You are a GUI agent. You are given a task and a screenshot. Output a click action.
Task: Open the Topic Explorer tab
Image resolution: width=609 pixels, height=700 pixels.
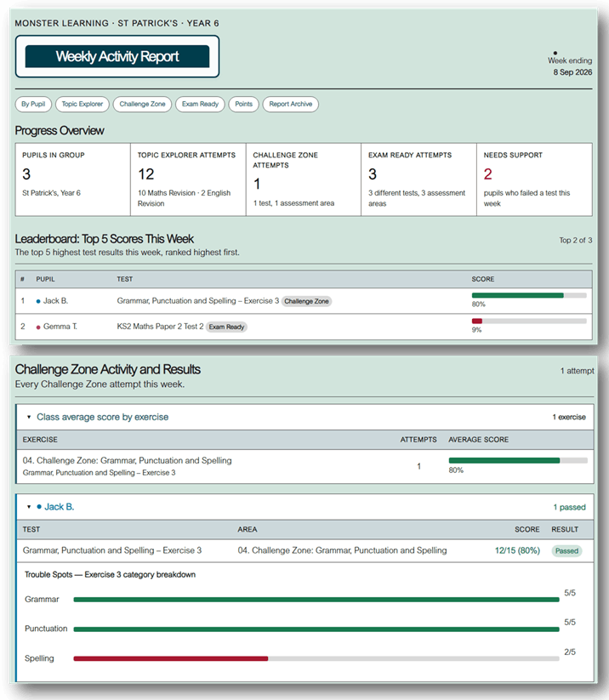pos(83,104)
